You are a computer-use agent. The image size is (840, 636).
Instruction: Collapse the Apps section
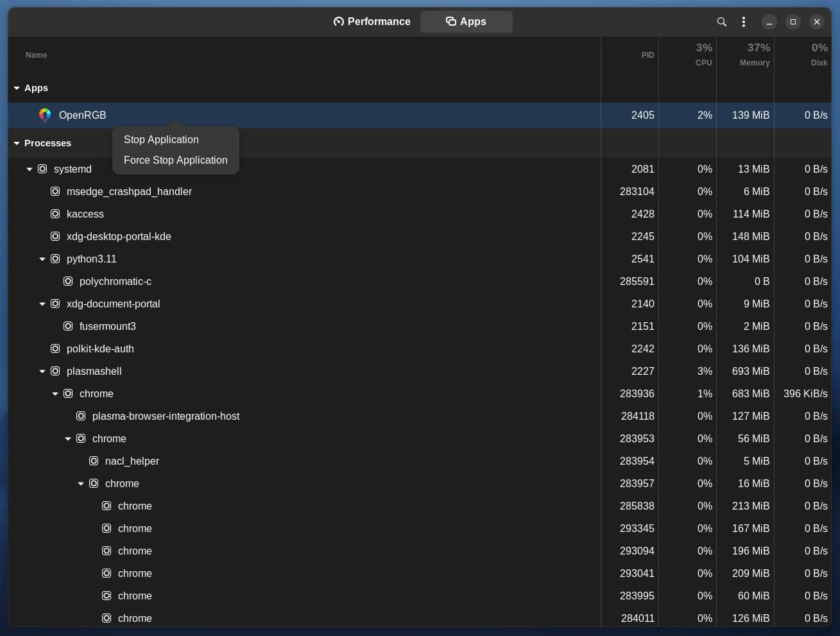pos(17,88)
